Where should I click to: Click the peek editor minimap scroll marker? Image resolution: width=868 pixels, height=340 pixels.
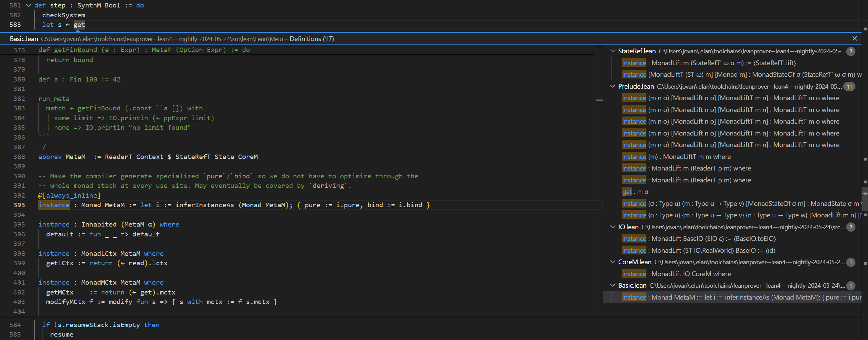click(x=600, y=100)
